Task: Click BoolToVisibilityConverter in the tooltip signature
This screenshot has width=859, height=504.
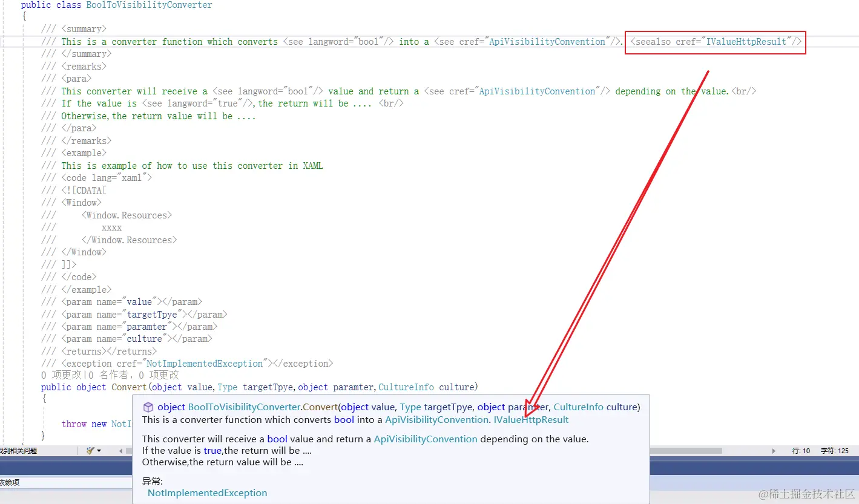Action: (245, 407)
